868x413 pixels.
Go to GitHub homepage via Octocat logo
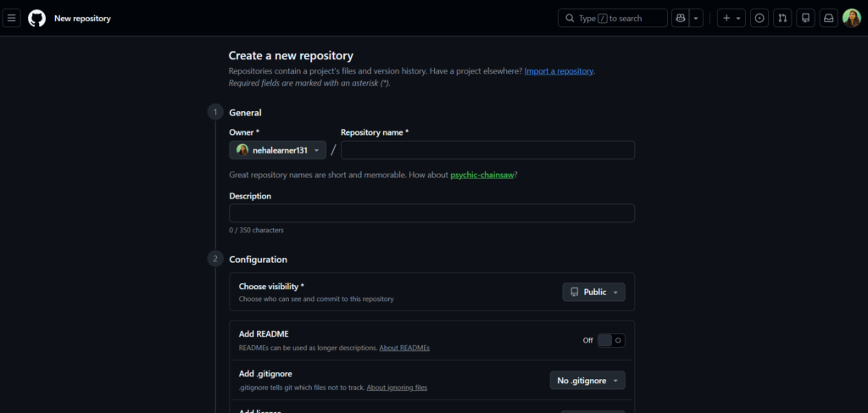(37, 19)
